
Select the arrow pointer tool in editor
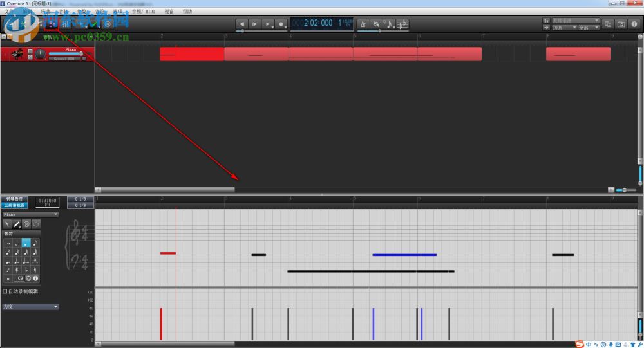pos(7,224)
